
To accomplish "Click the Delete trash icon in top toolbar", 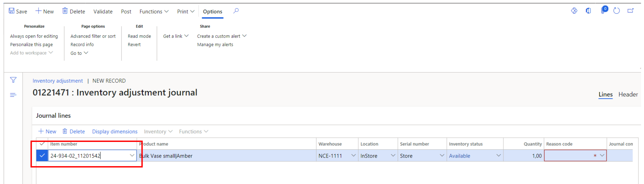I will tap(65, 11).
